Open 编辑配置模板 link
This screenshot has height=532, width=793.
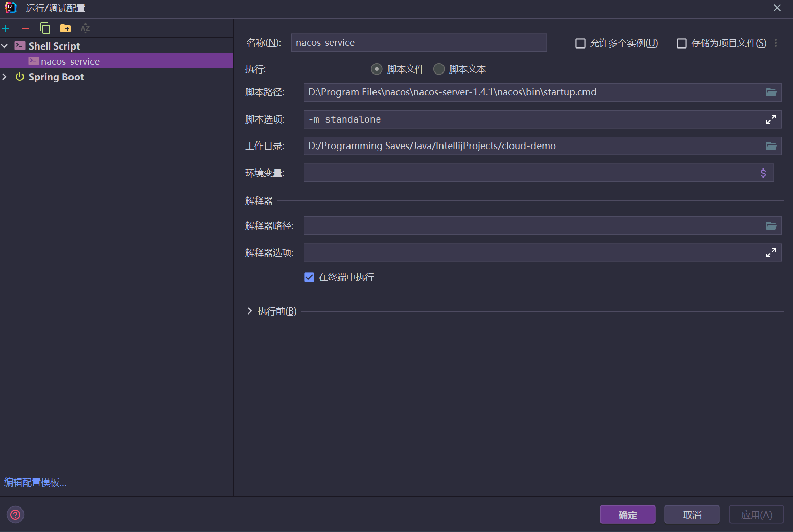tap(35, 482)
